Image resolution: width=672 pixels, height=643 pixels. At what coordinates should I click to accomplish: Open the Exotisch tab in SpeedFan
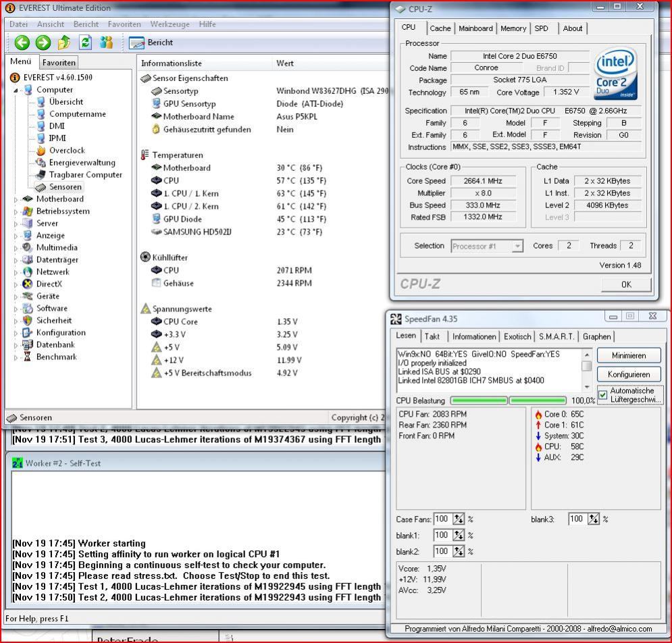tap(517, 337)
